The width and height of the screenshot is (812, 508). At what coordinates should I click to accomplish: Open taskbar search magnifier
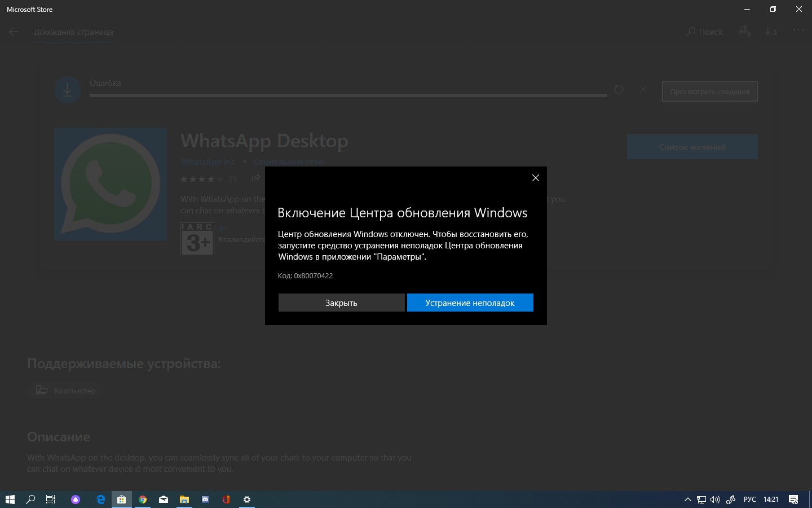point(30,499)
